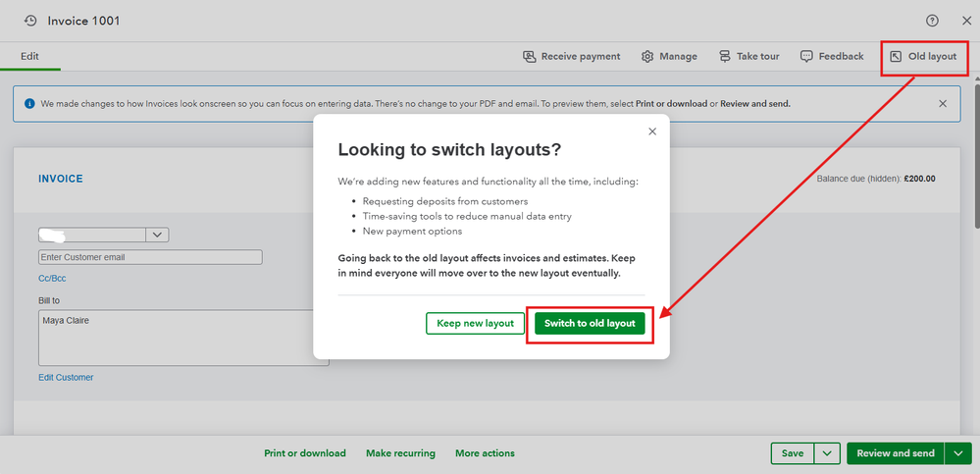Open the Edit Customer link
Image resolution: width=980 pixels, height=474 pixels.
(x=66, y=377)
